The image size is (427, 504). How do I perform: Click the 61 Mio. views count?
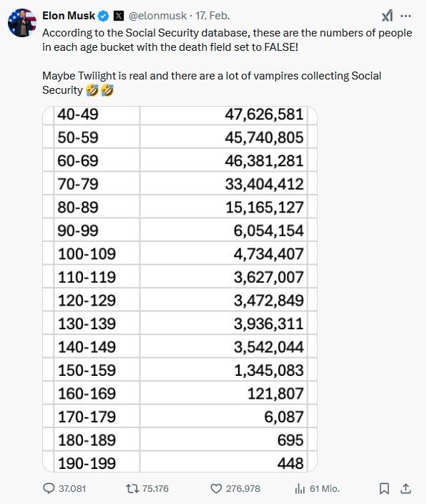(325, 488)
